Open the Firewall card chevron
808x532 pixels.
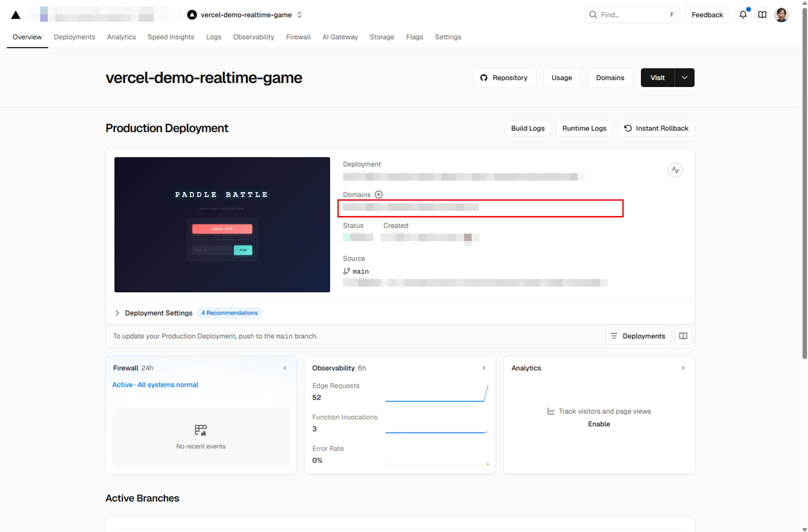tap(285, 368)
